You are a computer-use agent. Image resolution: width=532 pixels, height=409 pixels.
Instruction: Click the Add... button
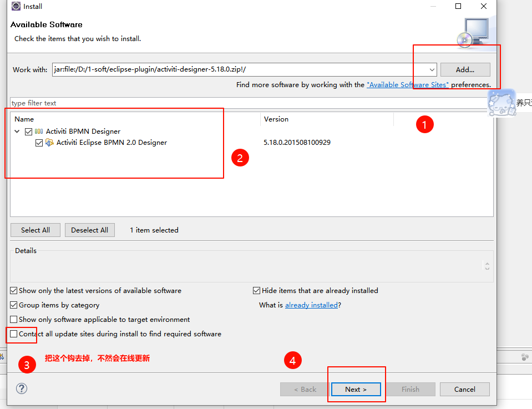point(465,69)
